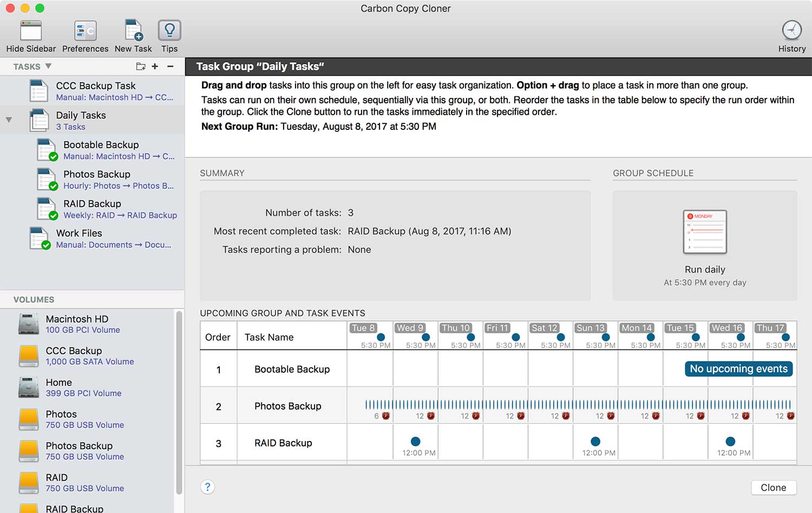
Task: View backup History
Action: [791, 32]
